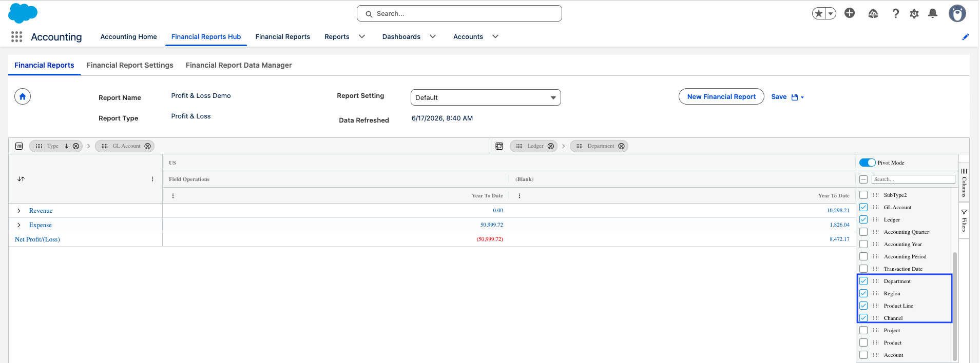The height and width of the screenshot is (363, 980).
Task: Open the Help question mark icon
Action: tap(896, 14)
